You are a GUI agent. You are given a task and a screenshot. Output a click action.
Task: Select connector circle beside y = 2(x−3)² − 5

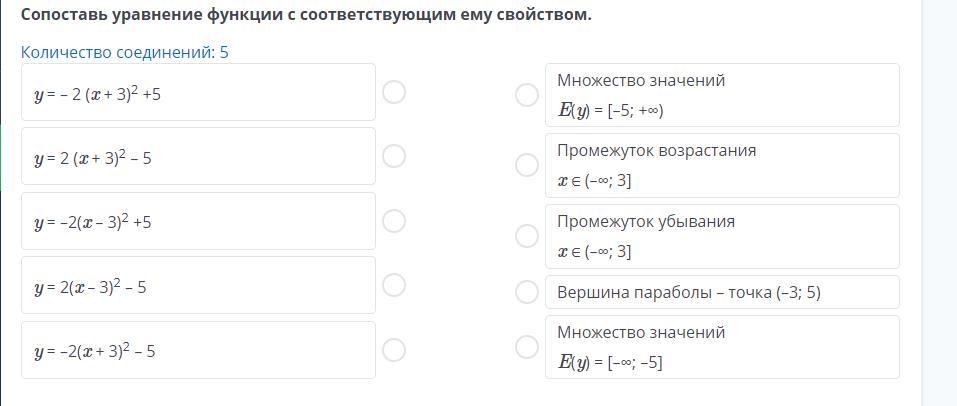click(x=394, y=285)
